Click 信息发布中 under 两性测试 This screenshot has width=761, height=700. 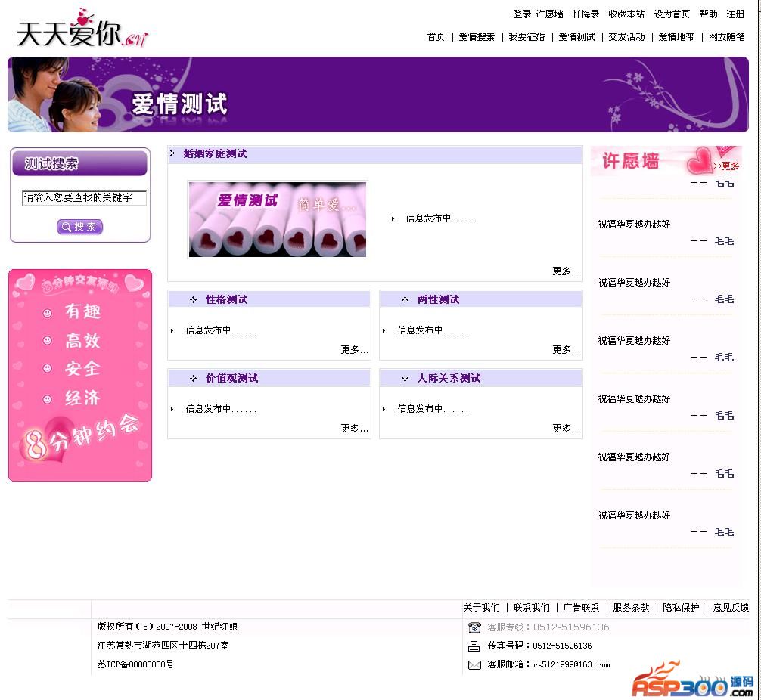(x=433, y=330)
